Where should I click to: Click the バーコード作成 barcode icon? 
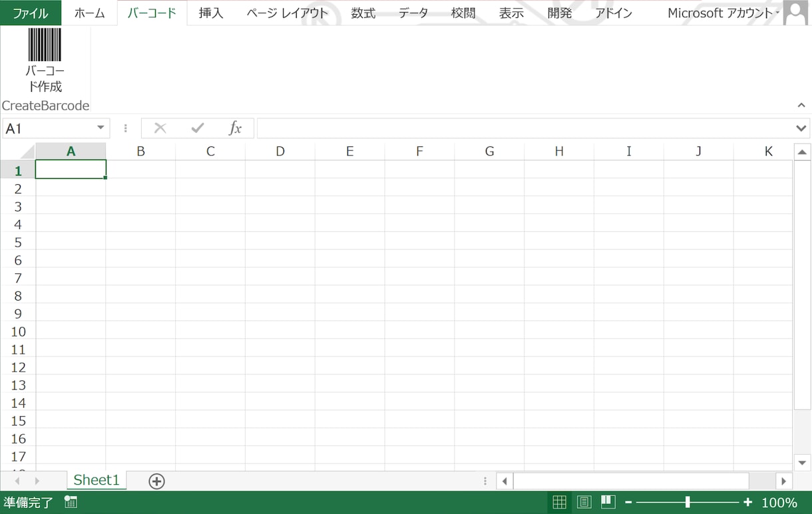click(x=45, y=45)
